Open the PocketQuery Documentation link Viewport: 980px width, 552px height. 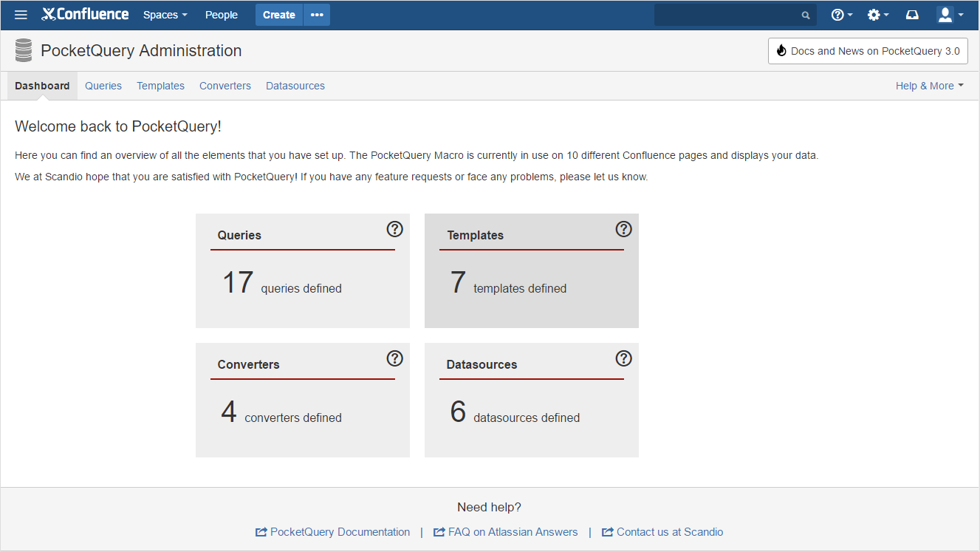tap(332, 532)
